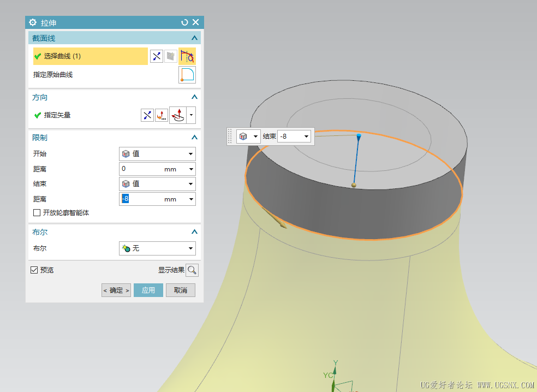Open the vector dialog icon with orange arrow
Screen dimensions: 537x392
click(x=162, y=115)
